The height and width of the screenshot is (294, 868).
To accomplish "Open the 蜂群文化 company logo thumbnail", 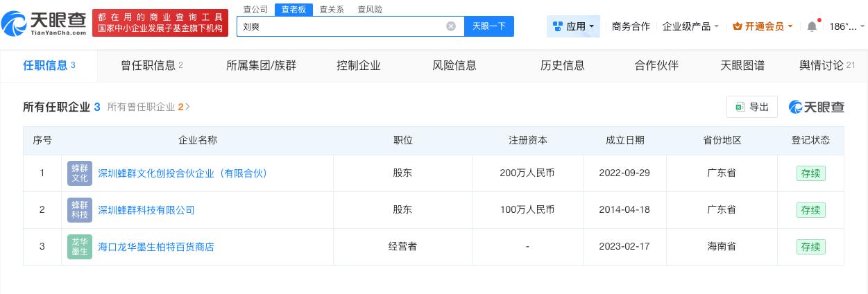I will tap(80, 173).
